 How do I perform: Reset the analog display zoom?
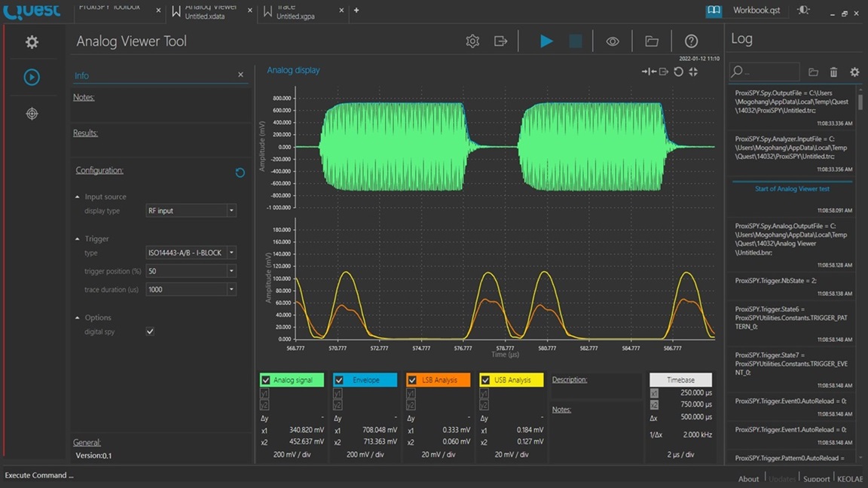click(678, 72)
